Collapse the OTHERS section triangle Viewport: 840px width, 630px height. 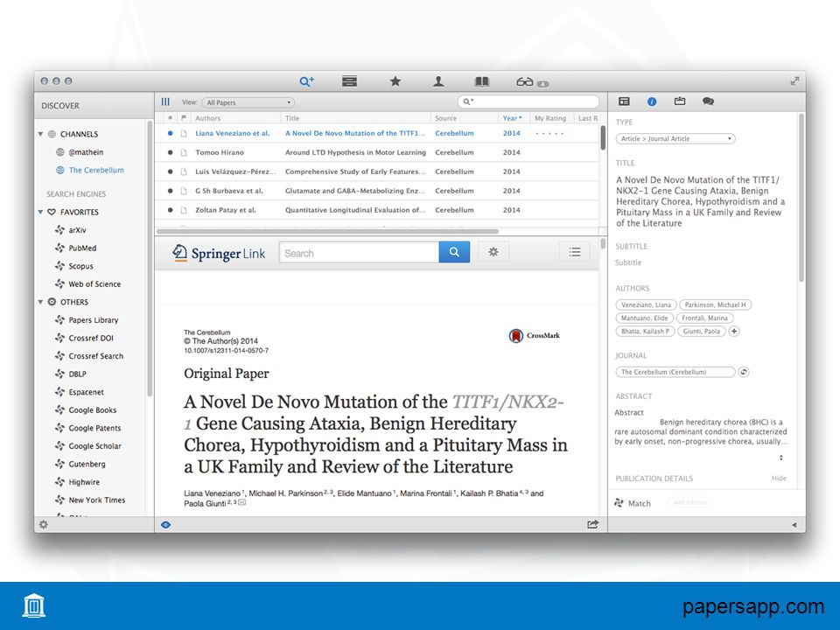click(x=41, y=302)
